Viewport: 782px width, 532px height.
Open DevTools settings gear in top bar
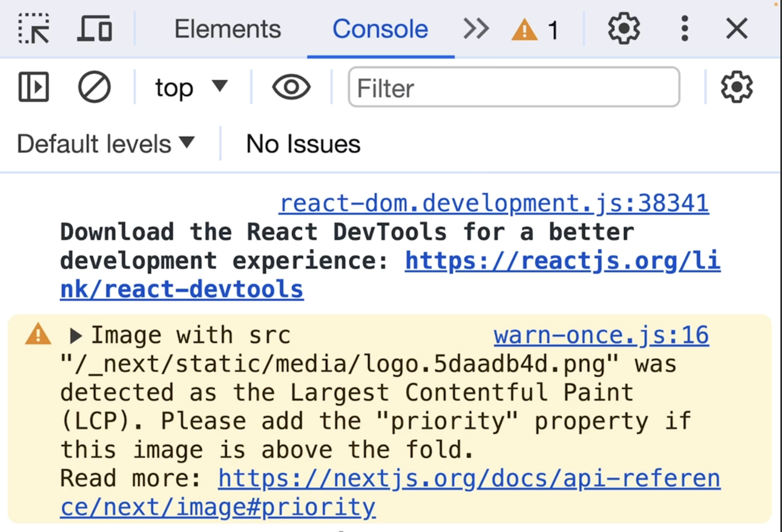click(x=624, y=29)
